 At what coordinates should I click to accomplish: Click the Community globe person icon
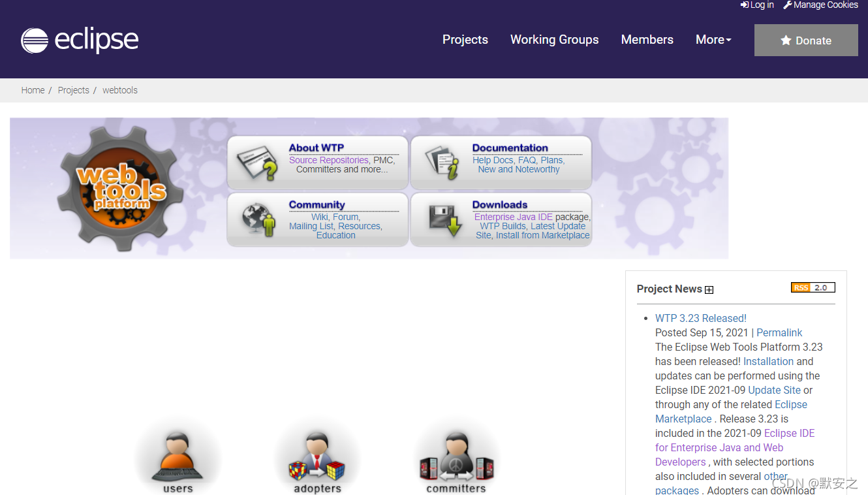258,220
